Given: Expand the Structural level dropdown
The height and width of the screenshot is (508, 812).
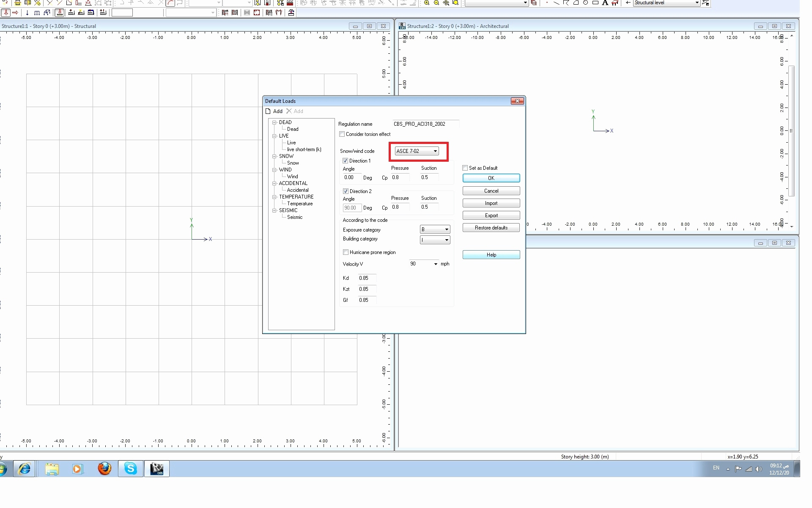Looking at the screenshot, I should point(697,3).
